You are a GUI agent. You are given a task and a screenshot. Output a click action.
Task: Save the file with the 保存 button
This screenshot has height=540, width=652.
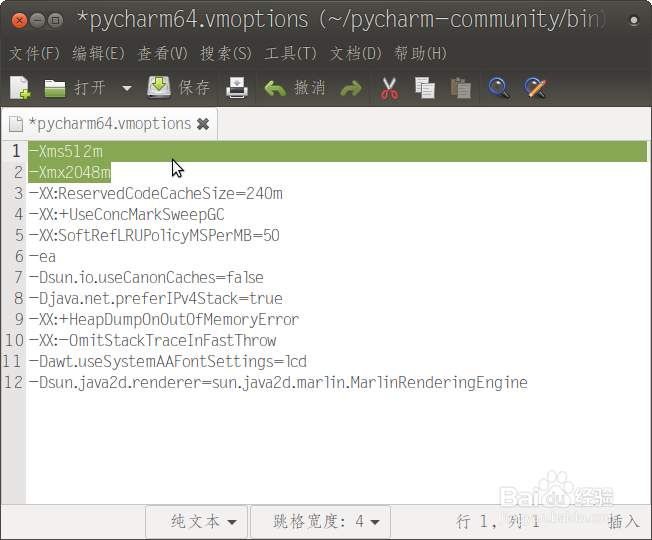(x=178, y=88)
